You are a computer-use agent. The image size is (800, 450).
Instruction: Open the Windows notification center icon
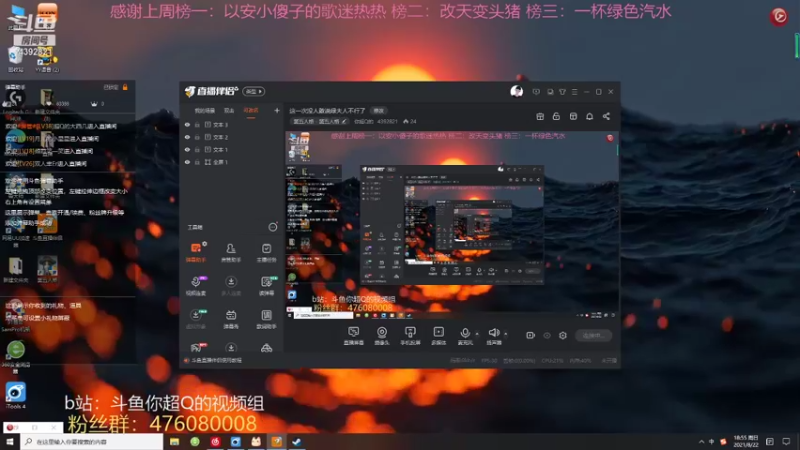(x=786, y=441)
